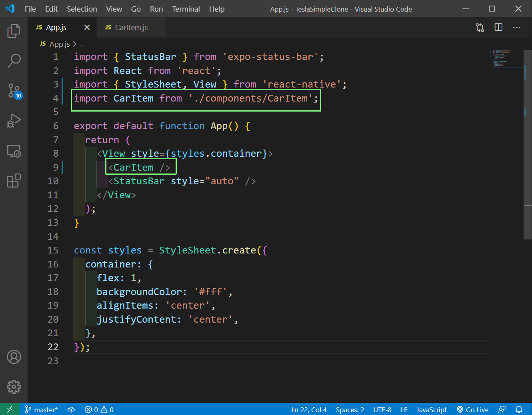Change end of line sequence LF
Image resolution: width=532 pixels, height=415 pixels.
404,409
